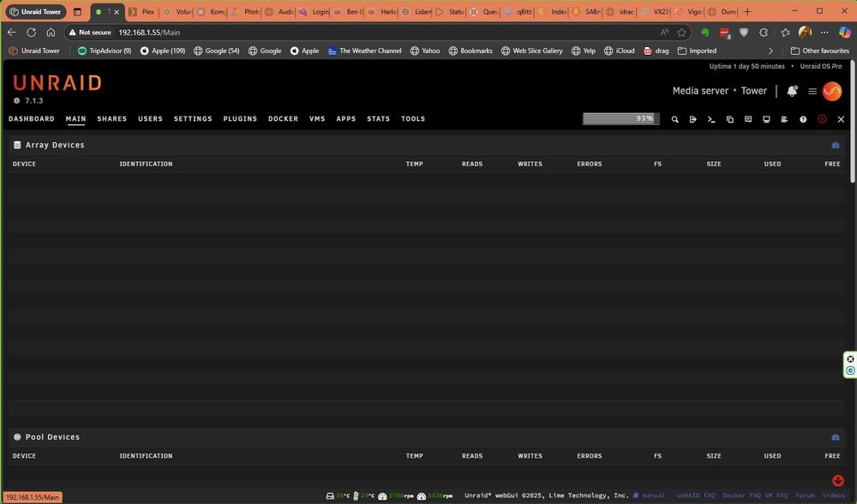Screen dimensions: 857x504
Task: Open the VM FAQ footer link
Action: pos(776,495)
